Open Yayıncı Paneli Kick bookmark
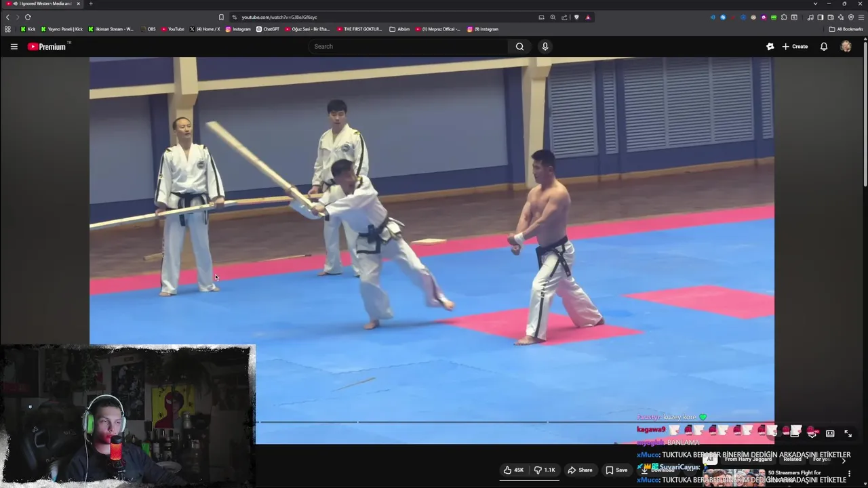 (x=62, y=29)
